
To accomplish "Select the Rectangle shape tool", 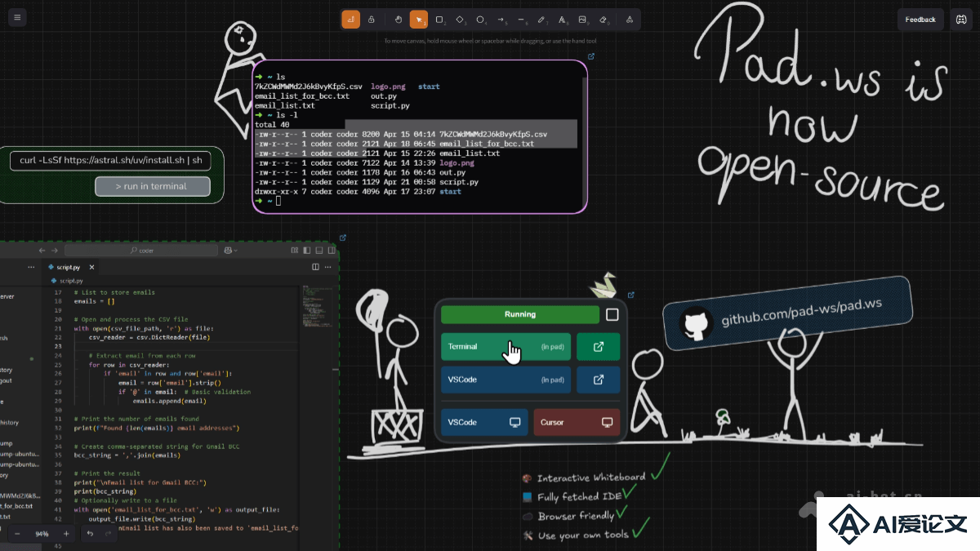I will pyautogui.click(x=439, y=19).
